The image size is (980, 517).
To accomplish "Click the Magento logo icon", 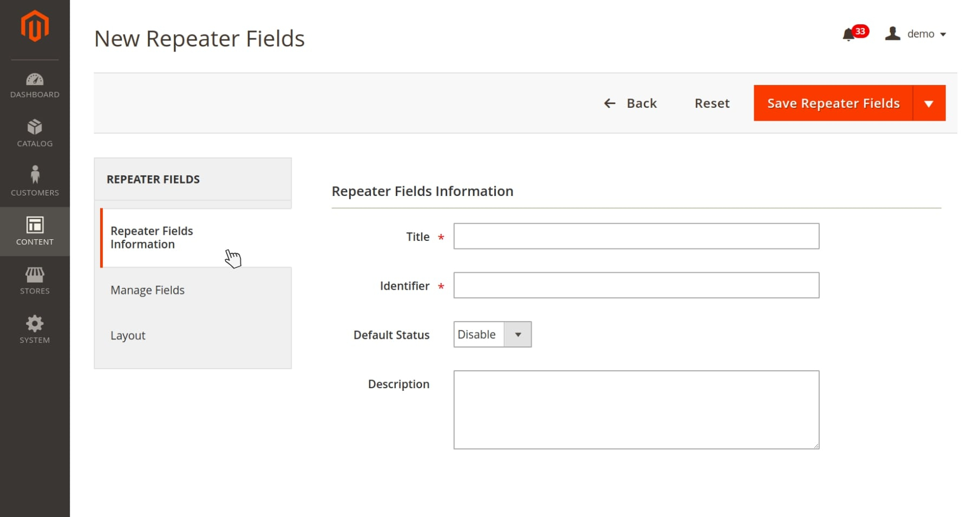I will click(35, 26).
